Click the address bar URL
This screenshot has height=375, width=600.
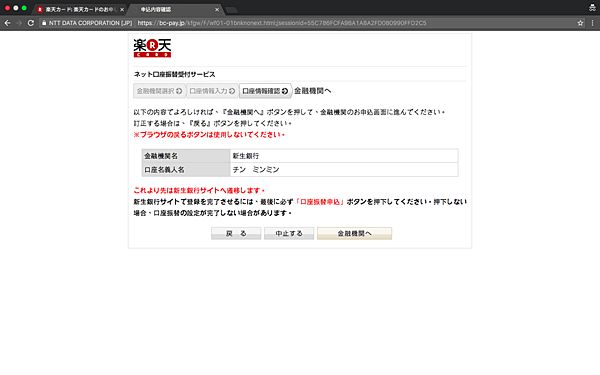click(x=282, y=23)
